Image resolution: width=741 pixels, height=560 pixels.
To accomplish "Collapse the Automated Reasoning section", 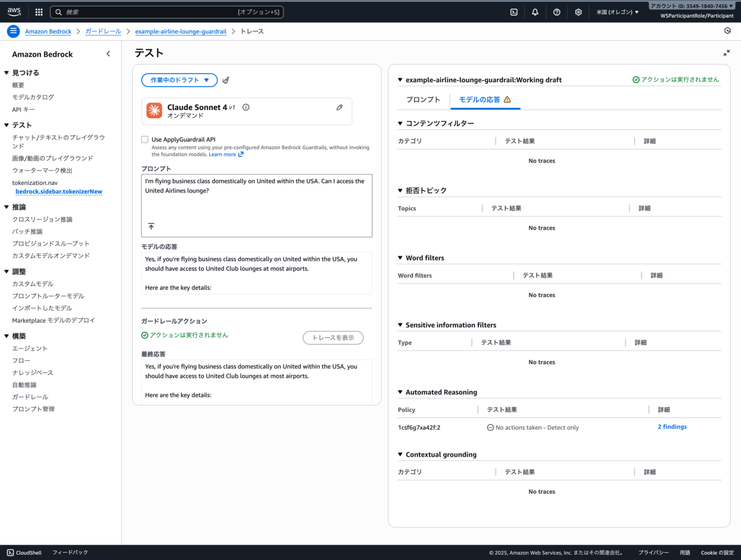I will [x=400, y=392].
